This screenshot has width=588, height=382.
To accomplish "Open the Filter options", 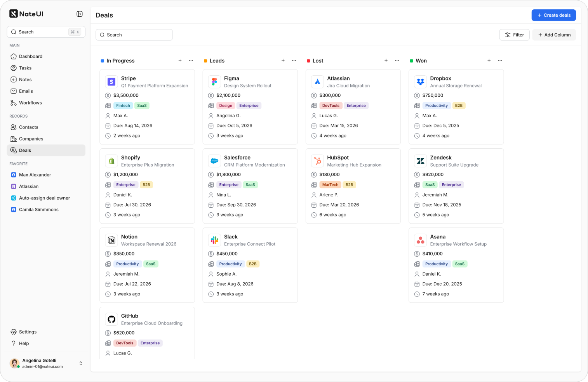I will tap(515, 35).
